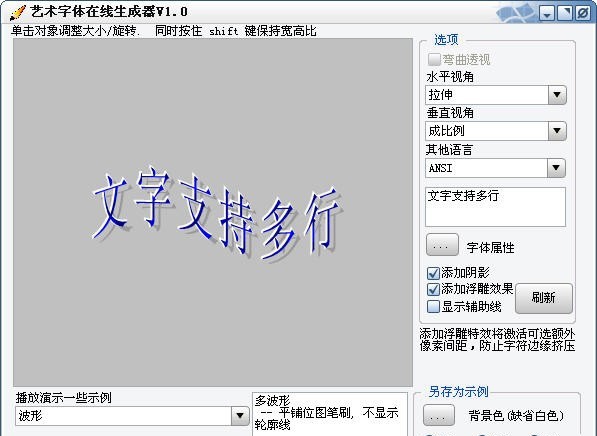Toggle the 弯曲透视 checkbox

pos(434,59)
